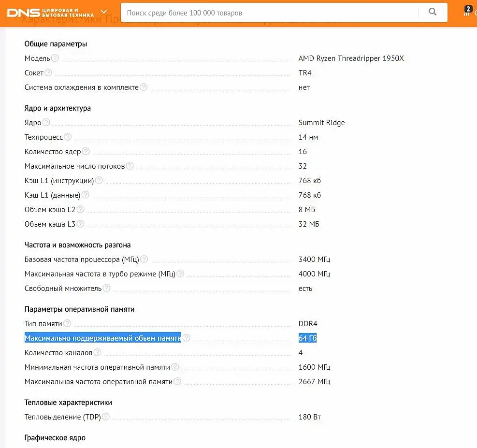Open help icon beside Кэш L1 (данные)

click(85, 195)
